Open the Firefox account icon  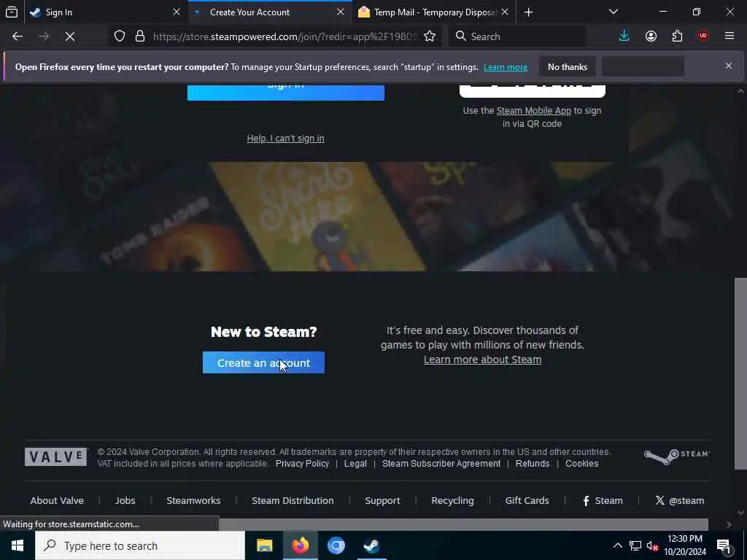pyautogui.click(x=651, y=36)
